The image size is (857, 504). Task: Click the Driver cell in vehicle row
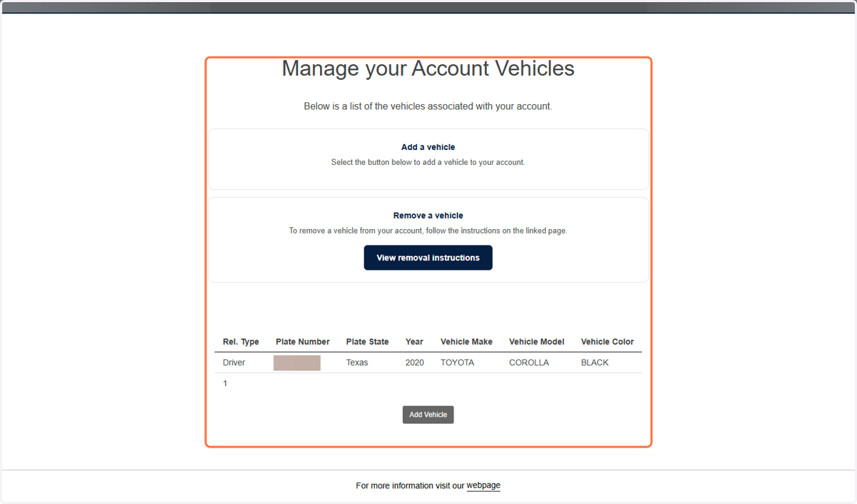click(234, 363)
